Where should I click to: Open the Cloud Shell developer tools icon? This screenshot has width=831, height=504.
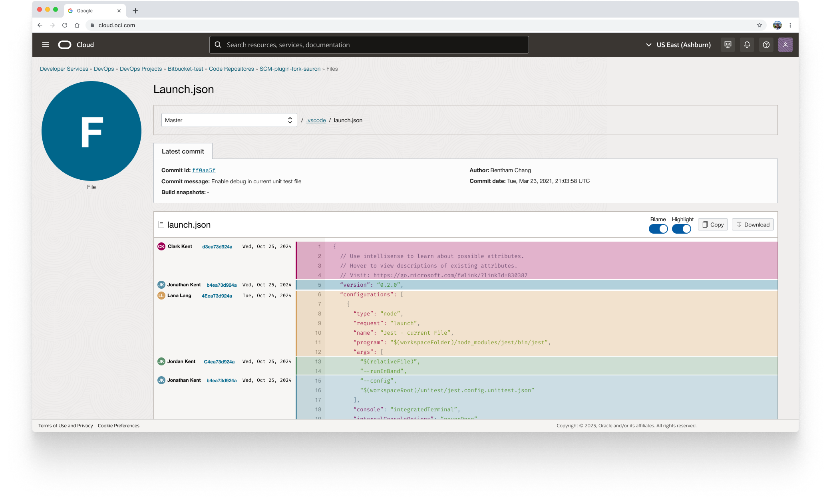pos(728,45)
